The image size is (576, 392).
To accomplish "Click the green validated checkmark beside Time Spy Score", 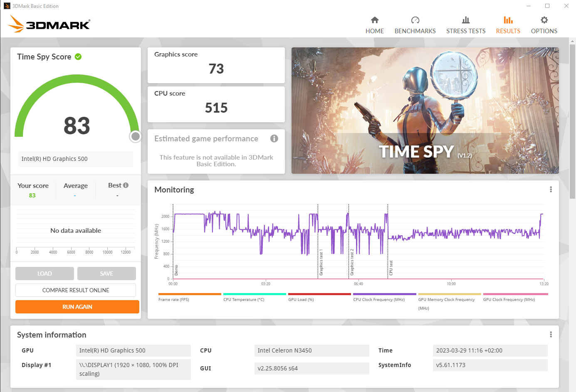I will point(78,57).
